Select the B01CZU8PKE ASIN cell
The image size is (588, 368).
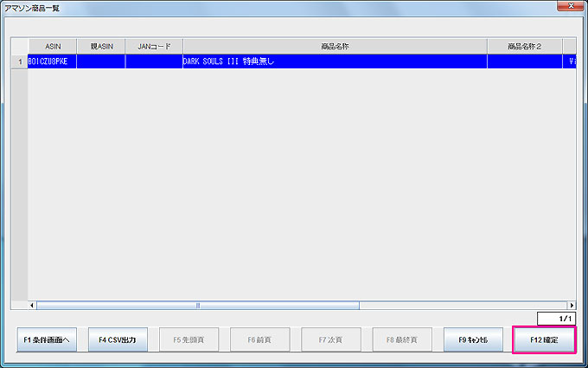(52, 61)
